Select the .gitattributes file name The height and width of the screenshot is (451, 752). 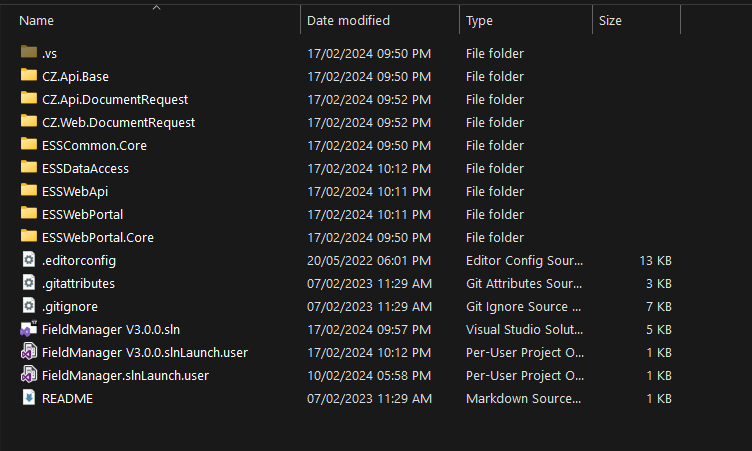tap(78, 284)
